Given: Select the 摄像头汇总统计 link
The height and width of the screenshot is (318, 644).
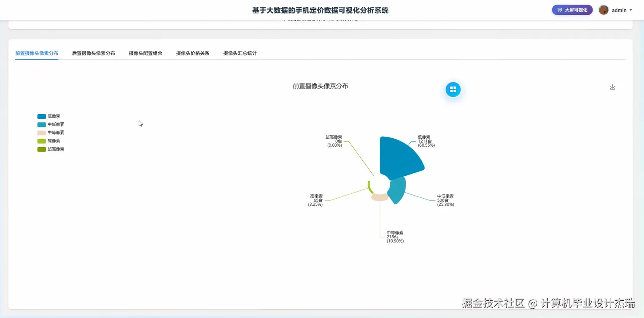Looking at the screenshot, I should pos(240,53).
